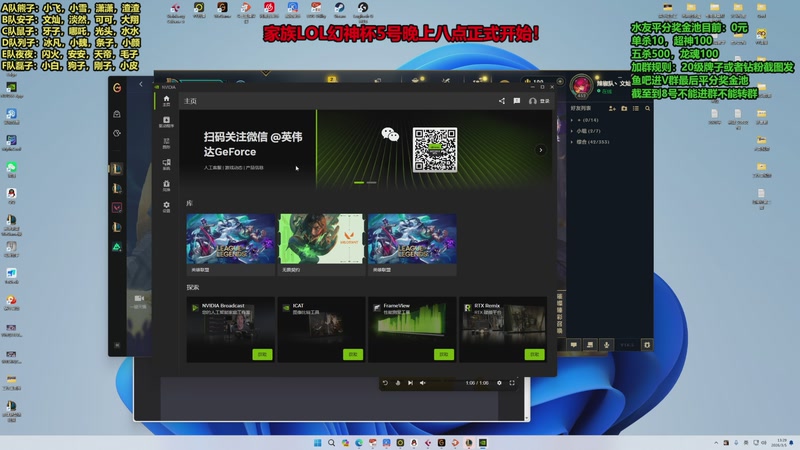Open the Valorant library card
800x450 pixels.
coord(321,244)
